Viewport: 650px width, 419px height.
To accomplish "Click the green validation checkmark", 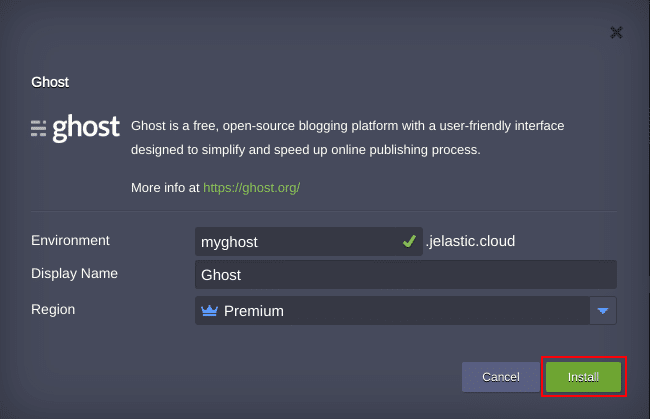I will [409, 241].
